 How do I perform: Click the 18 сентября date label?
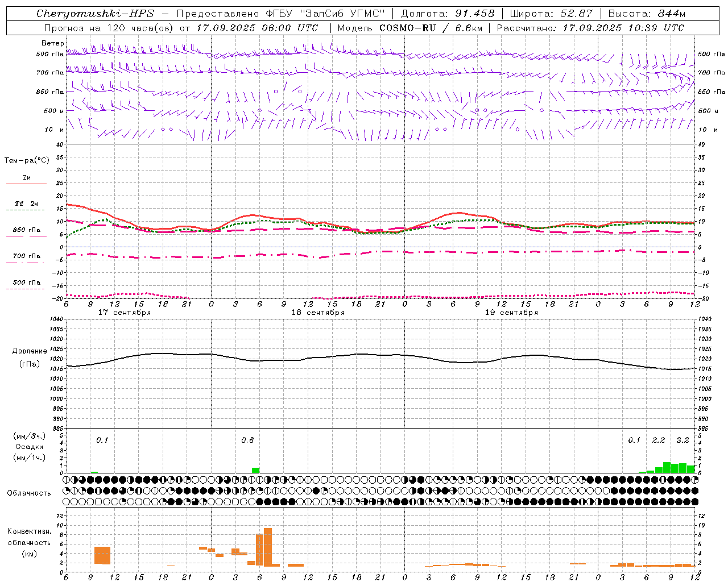[x=318, y=313]
